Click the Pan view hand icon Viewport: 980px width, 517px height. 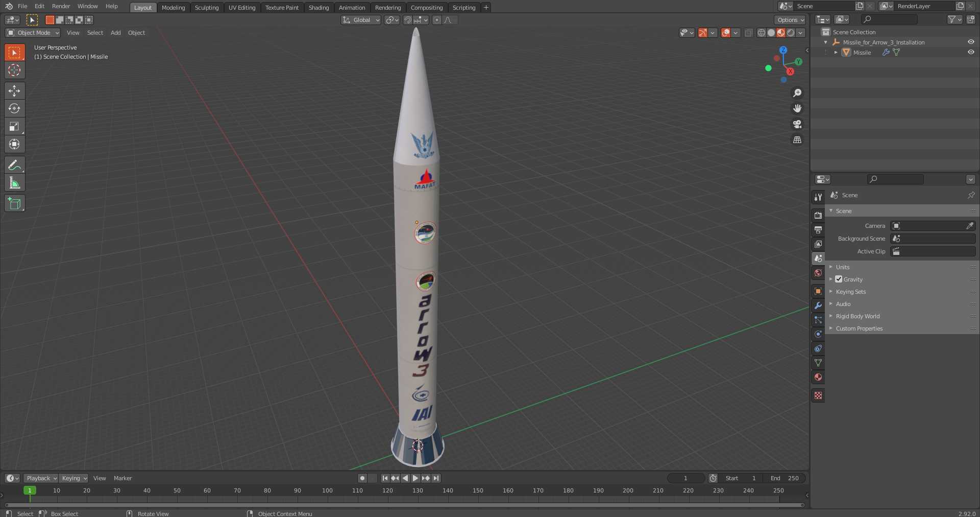[x=797, y=108]
